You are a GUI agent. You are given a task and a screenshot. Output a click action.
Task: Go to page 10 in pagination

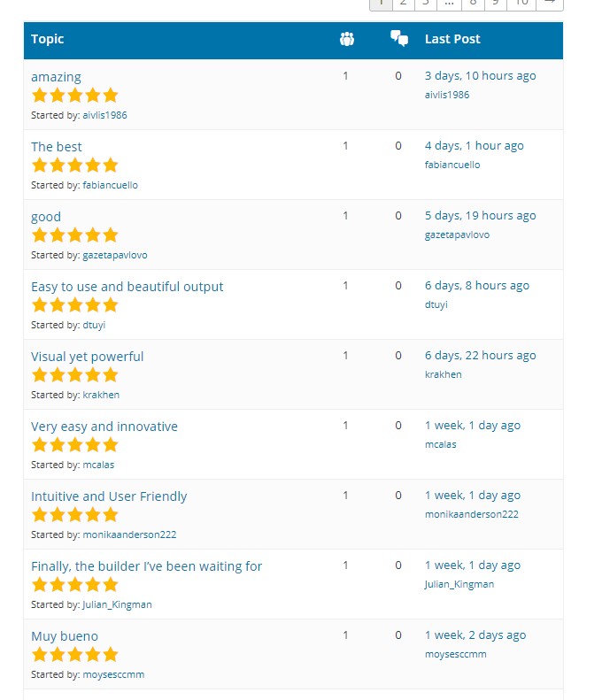(x=521, y=4)
